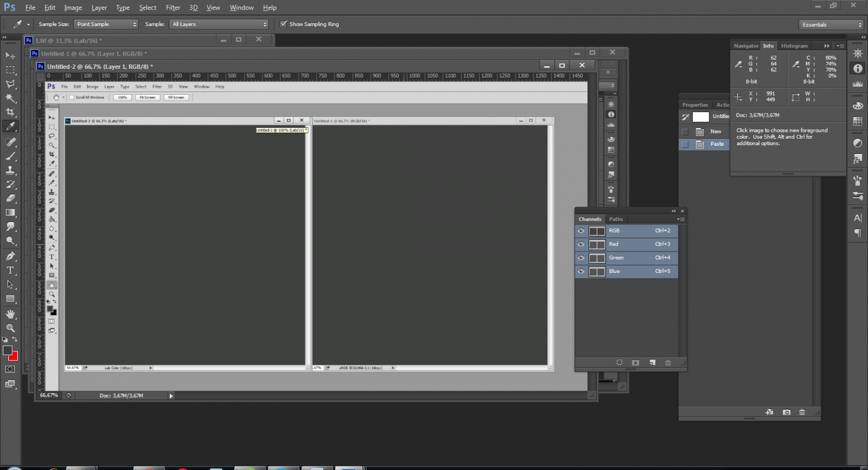Image resolution: width=868 pixels, height=470 pixels.
Task: Select the Zoom tool in the left toolbar
Action: tap(10, 328)
